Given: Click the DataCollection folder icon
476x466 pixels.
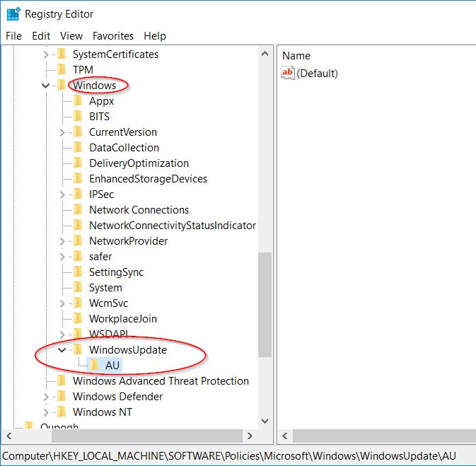Looking at the screenshot, I should (x=79, y=147).
